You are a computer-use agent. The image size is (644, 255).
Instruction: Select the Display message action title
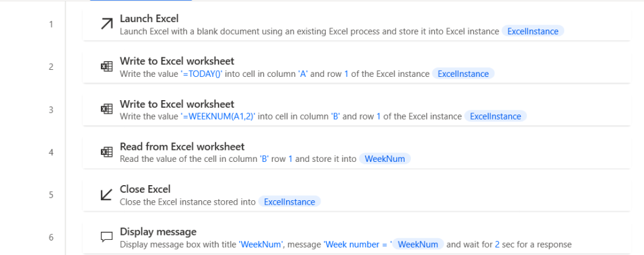coord(158,232)
